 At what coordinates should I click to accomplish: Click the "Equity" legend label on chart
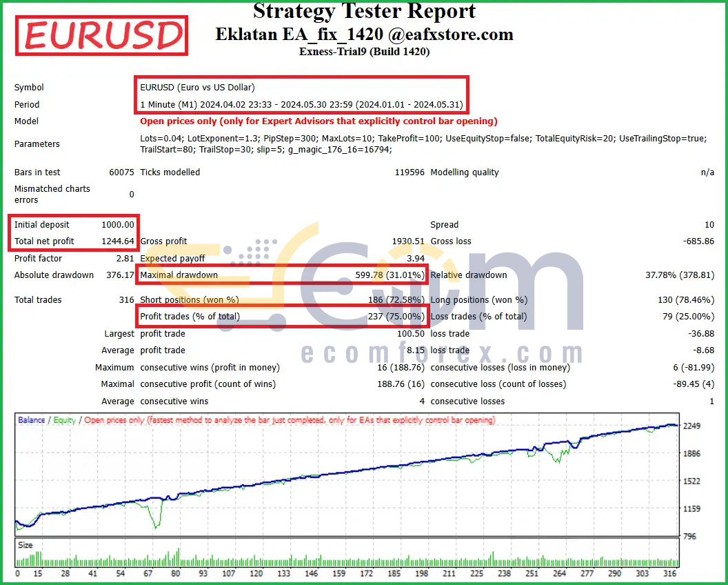(x=64, y=420)
